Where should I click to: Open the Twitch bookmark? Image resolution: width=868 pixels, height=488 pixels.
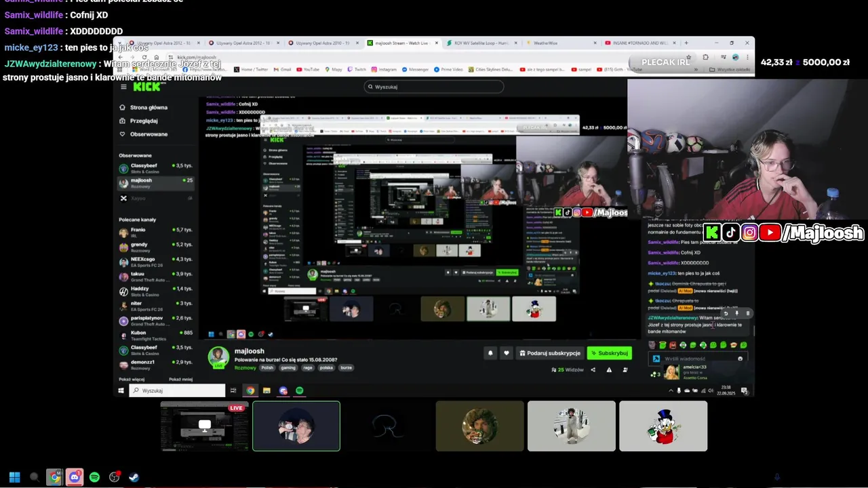[x=357, y=69]
